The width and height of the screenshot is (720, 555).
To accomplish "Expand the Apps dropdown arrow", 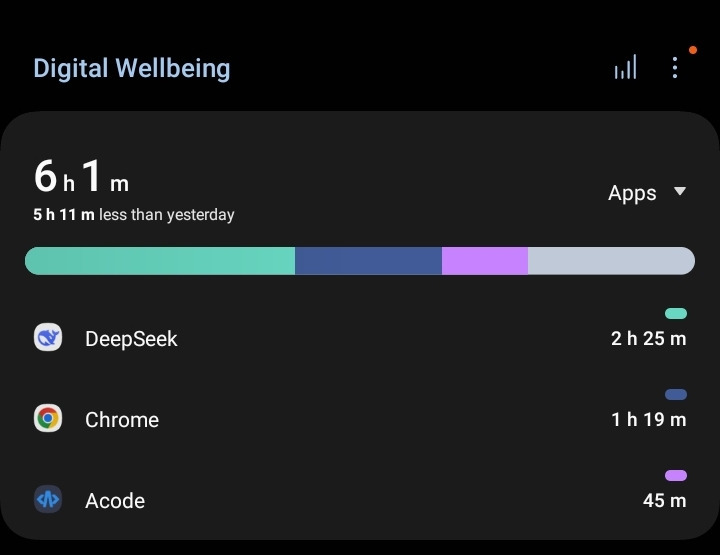I will 680,192.
